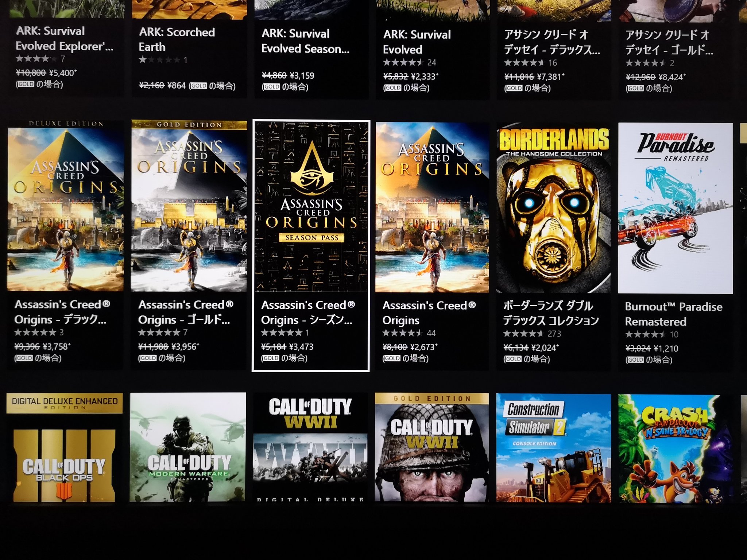Click the ¥7,381 Odyssey Deluxe price
The height and width of the screenshot is (560, 747).
click(x=551, y=77)
